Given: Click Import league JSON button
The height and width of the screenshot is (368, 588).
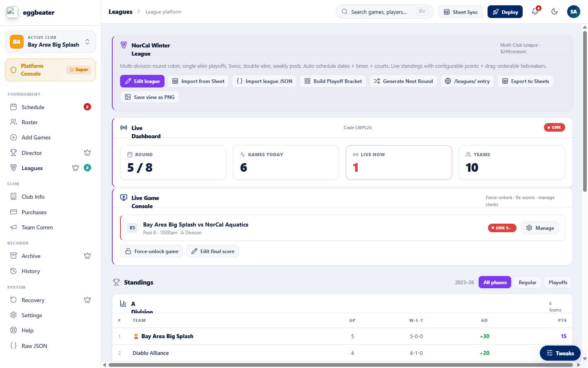Looking at the screenshot, I should (264, 81).
